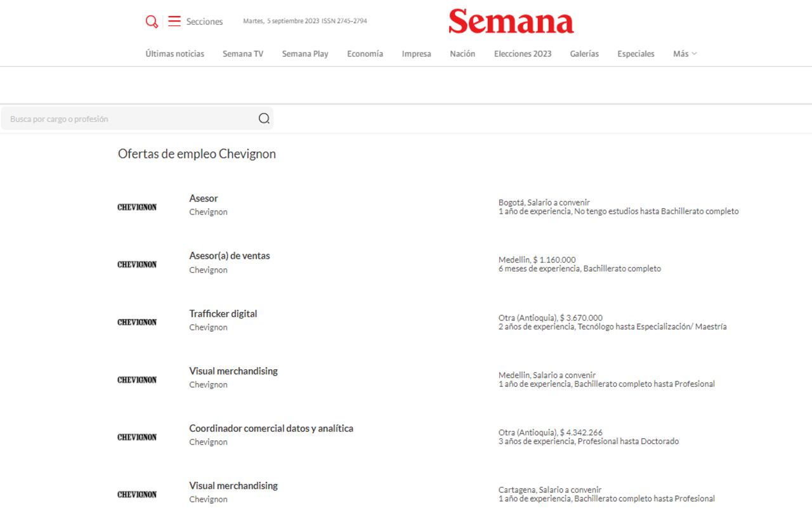Click the Chevignon logo for Coordinador comercial listing
Image resolution: width=812 pixels, height=529 pixels.
(138, 436)
